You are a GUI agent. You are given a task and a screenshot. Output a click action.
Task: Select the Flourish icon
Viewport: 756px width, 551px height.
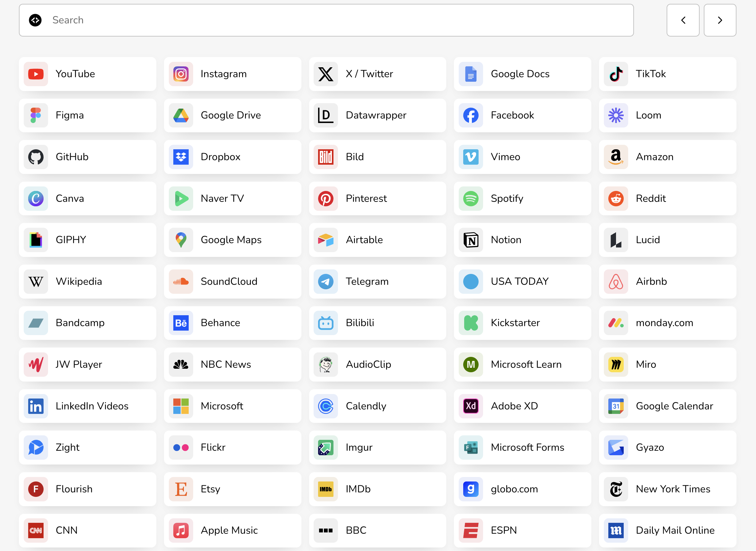point(36,489)
